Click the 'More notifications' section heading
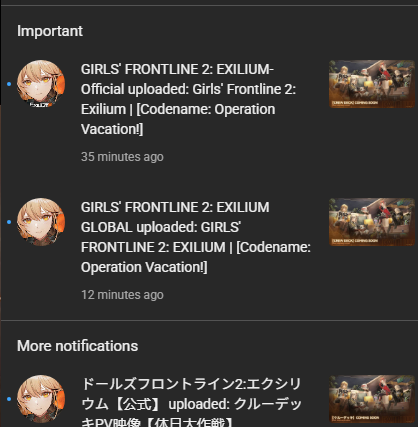 pyautogui.click(x=77, y=346)
